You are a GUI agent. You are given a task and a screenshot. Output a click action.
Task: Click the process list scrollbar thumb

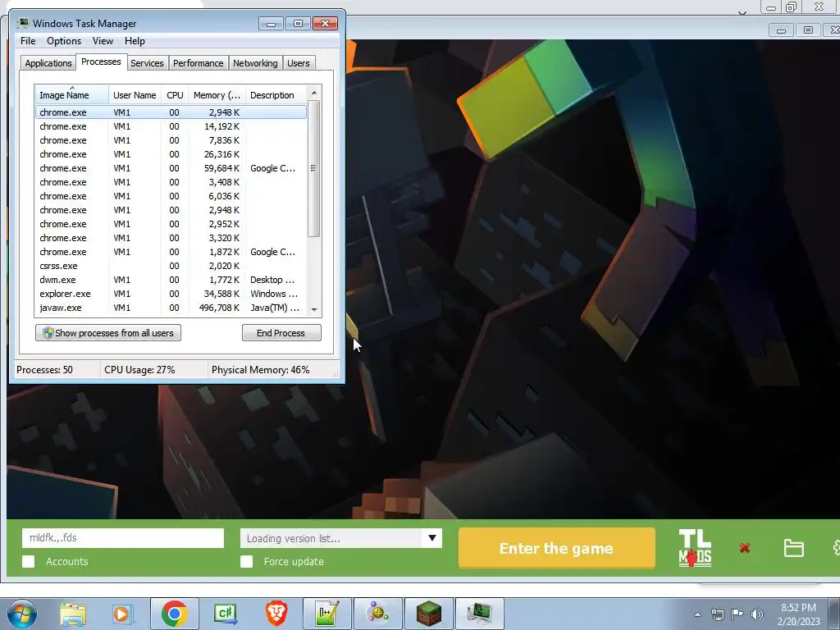(314, 168)
